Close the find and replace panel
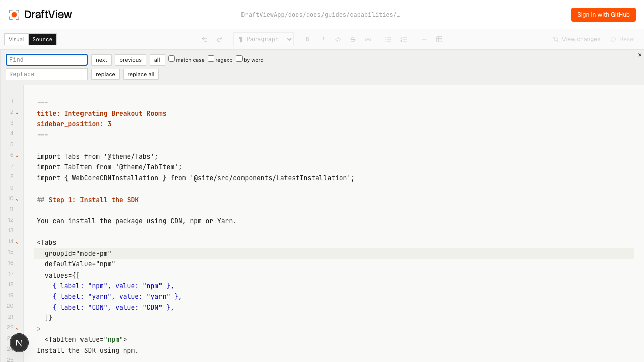 [640, 55]
